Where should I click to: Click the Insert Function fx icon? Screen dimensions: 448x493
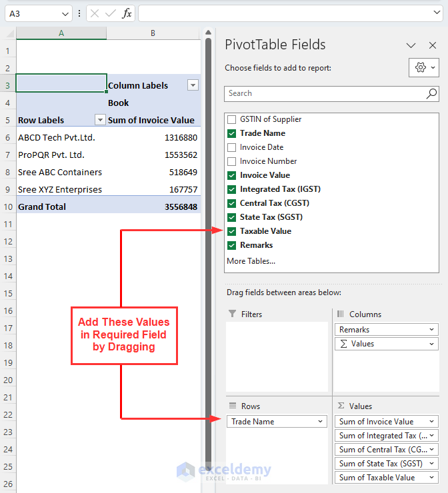tap(127, 13)
